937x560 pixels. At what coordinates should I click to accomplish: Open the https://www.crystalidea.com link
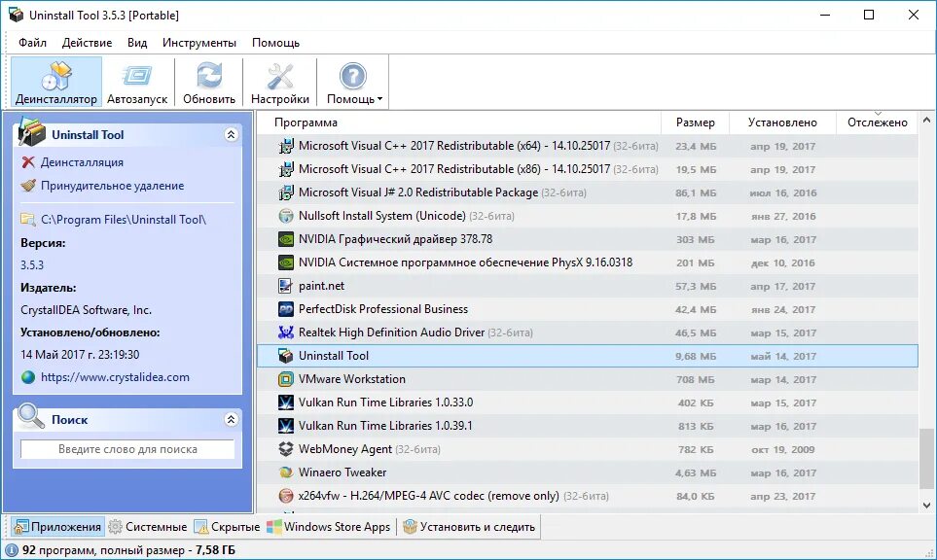tap(116, 377)
